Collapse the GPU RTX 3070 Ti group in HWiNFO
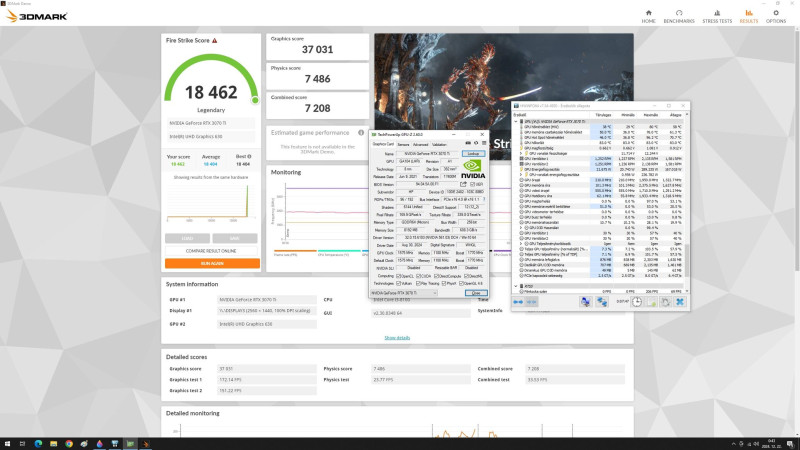 coord(516,122)
